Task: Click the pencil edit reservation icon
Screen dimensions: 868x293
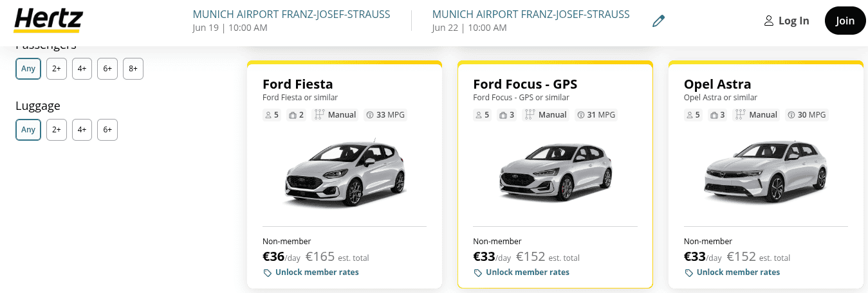Action: [658, 21]
